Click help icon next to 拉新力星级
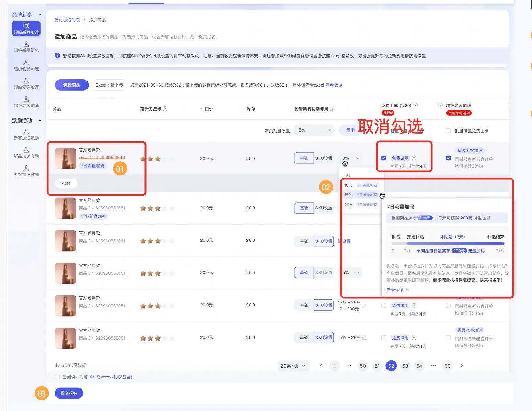This screenshot has width=532, height=411. point(165,109)
